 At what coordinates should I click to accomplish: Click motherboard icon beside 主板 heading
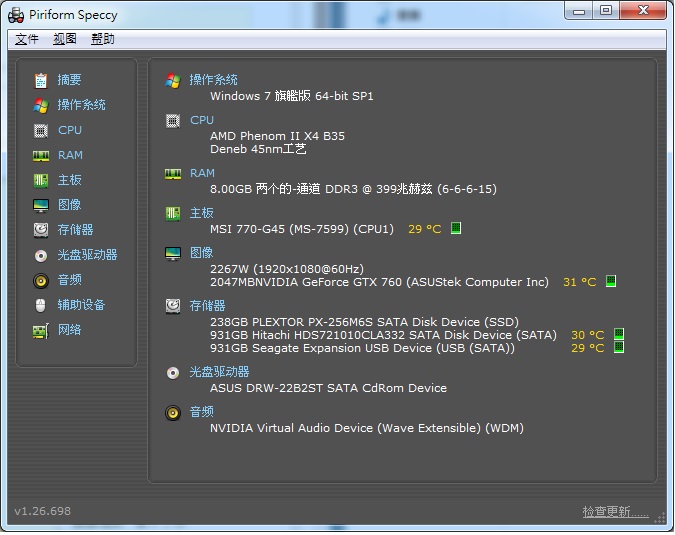[173, 213]
